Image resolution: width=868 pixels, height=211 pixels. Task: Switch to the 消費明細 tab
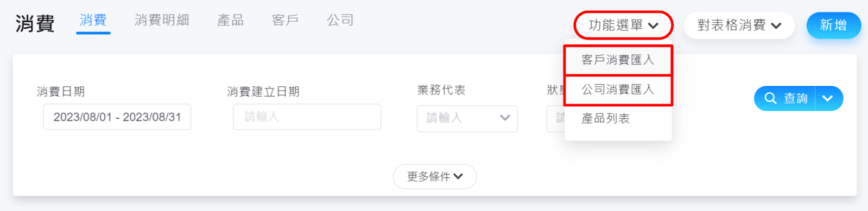click(162, 20)
